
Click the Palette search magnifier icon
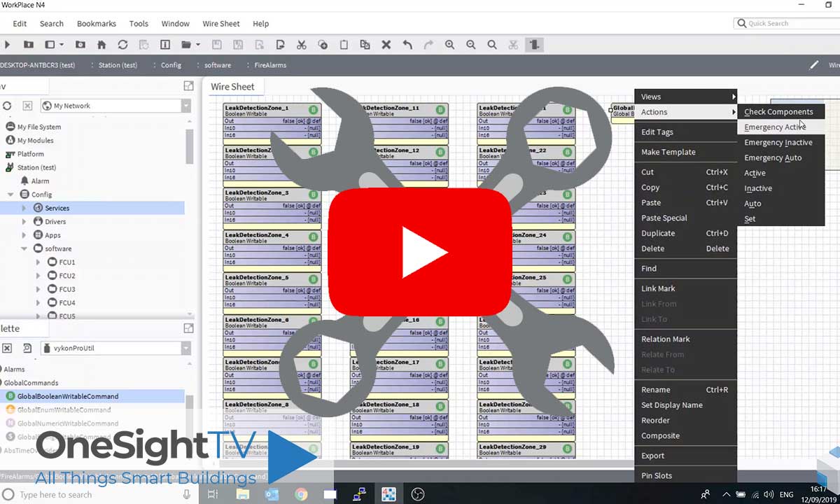click(x=27, y=348)
